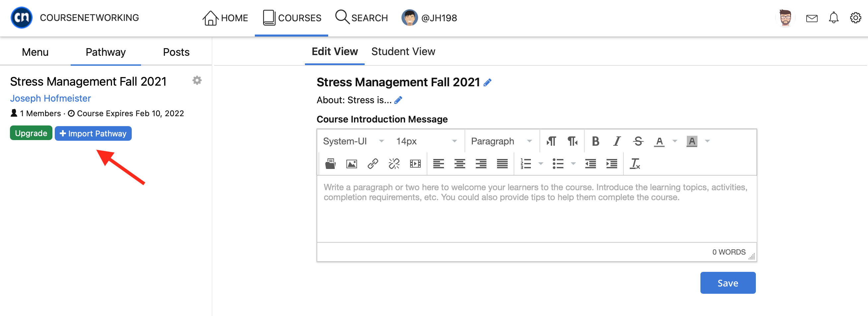Screen dimensions: 868x316
Task: Justify text alignment
Action: click(502, 164)
